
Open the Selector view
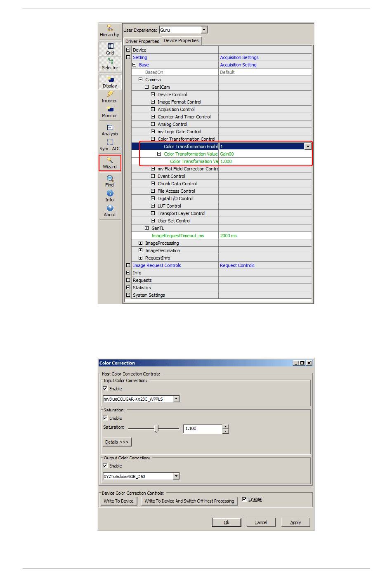click(x=110, y=64)
